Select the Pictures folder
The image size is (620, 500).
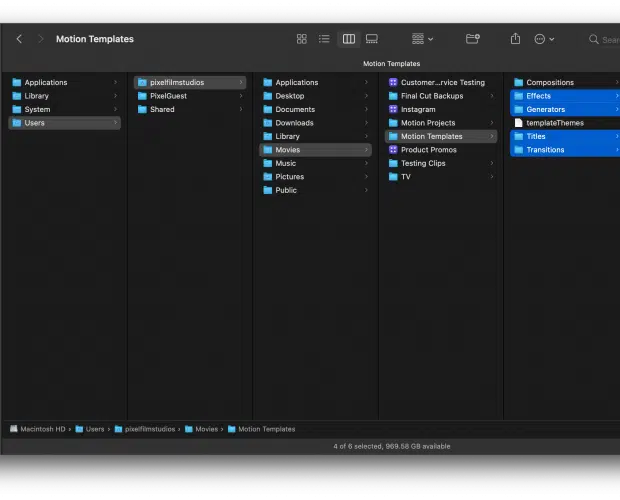(x=316, y=176)
